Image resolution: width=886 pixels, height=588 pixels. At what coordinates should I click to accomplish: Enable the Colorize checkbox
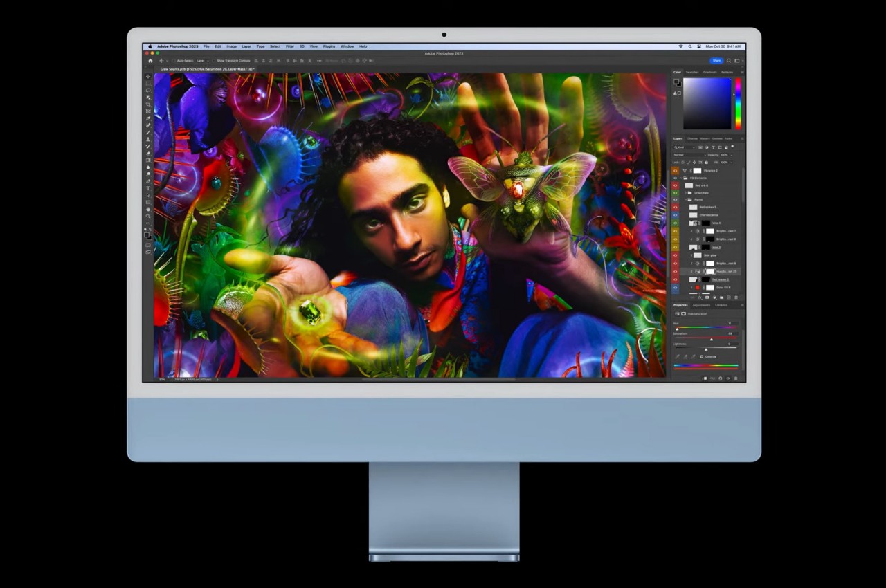702,356
